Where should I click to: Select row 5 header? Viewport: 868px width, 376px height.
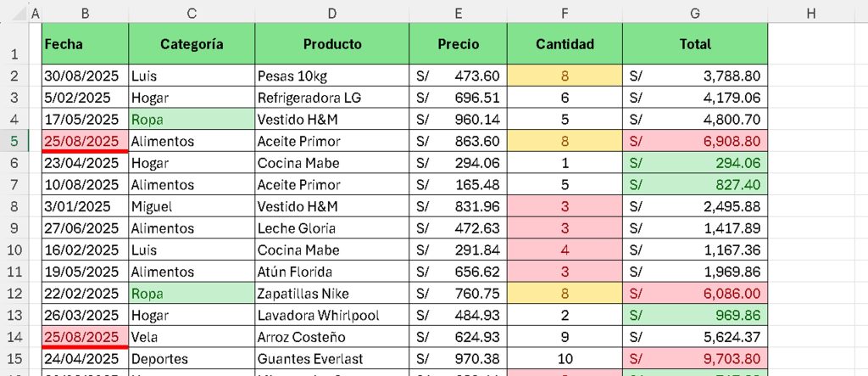(x=14, y=141)
